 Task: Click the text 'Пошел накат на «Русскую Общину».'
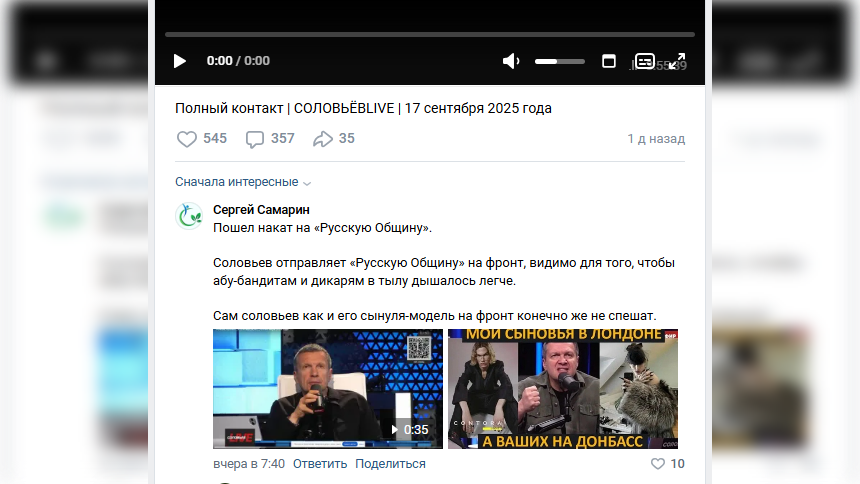(322, 228)
